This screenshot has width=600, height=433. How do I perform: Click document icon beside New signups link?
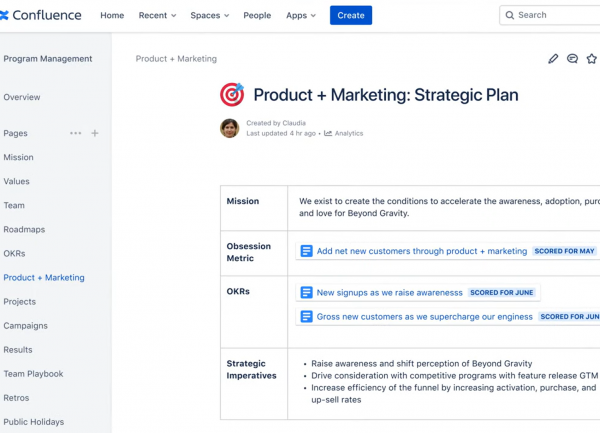click(x=306, y=293)
